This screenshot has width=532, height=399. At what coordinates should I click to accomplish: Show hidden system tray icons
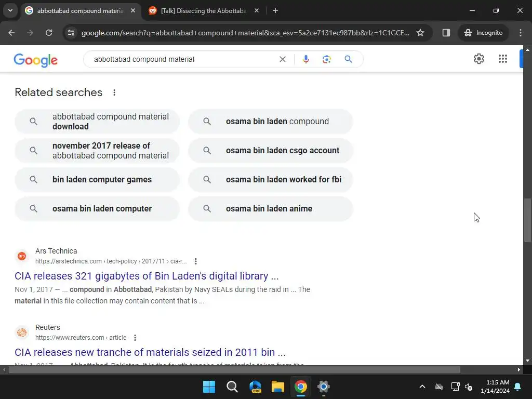pos(422,387)
